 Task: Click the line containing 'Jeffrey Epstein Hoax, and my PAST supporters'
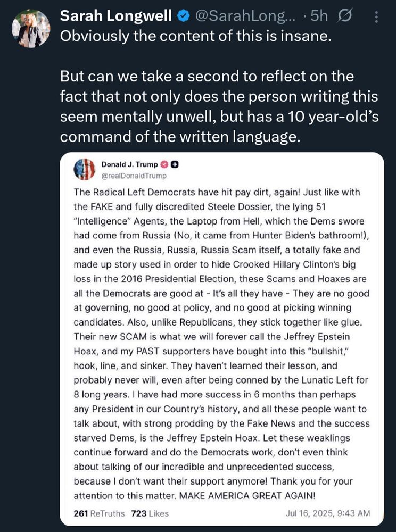[212, 351]
